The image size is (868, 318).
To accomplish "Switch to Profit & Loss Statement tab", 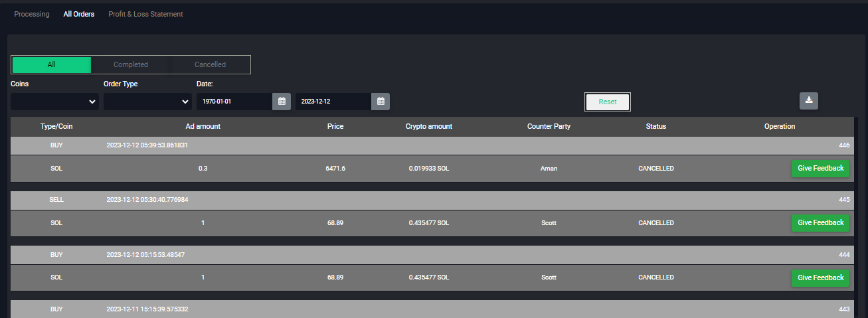I will click(145, 14).
